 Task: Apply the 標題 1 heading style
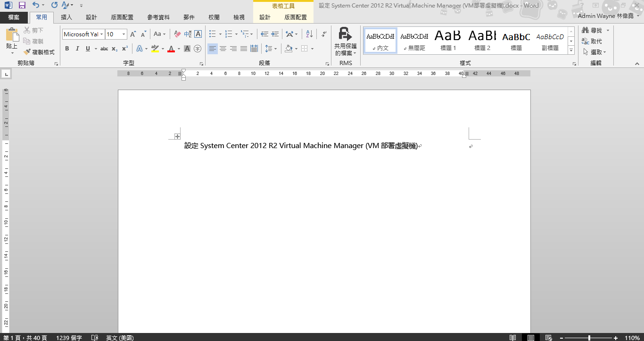point(448,40)
